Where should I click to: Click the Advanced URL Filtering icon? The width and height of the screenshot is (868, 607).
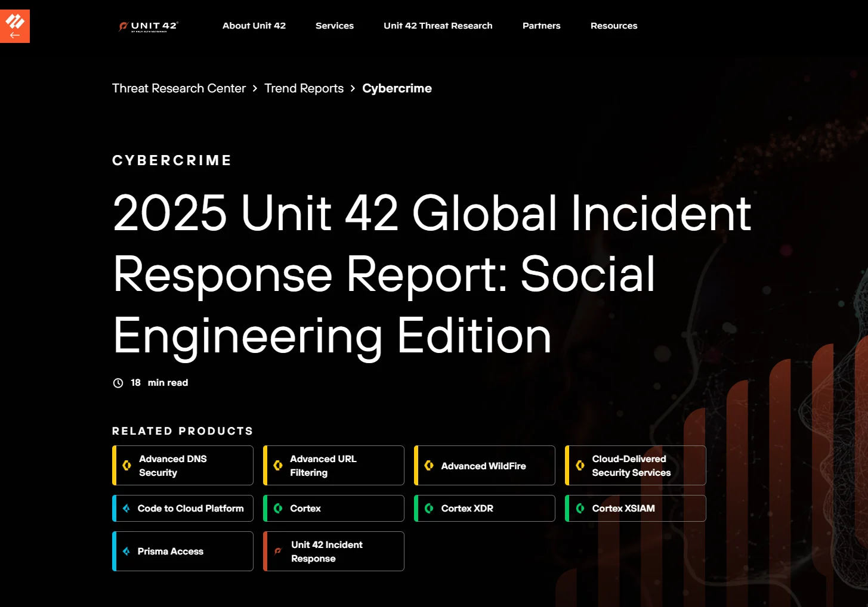click(277, 465)
